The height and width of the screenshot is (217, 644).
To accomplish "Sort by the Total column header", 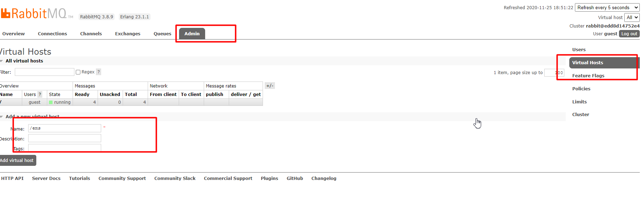I will 131,95.
